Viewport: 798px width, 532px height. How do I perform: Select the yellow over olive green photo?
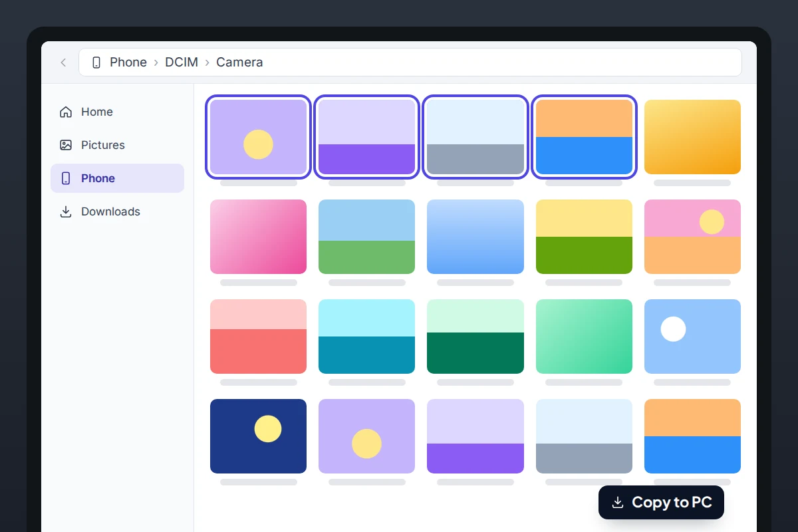[584, 237]
